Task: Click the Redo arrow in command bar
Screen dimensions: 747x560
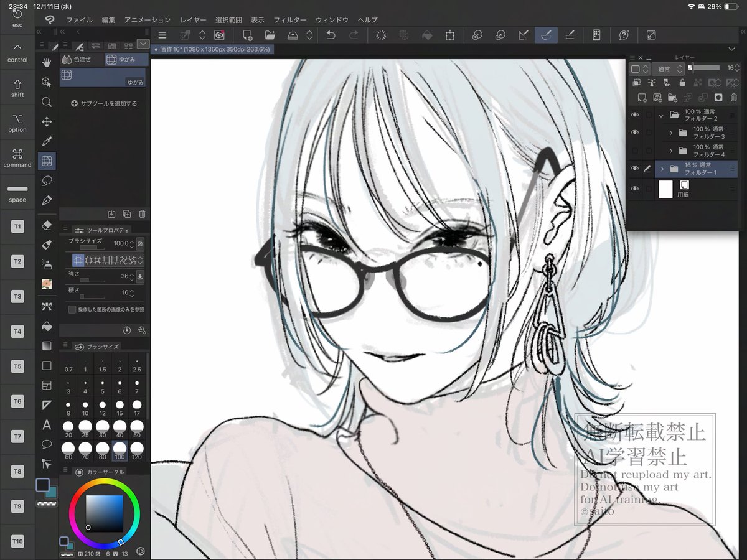Action: tap(353, 35)
